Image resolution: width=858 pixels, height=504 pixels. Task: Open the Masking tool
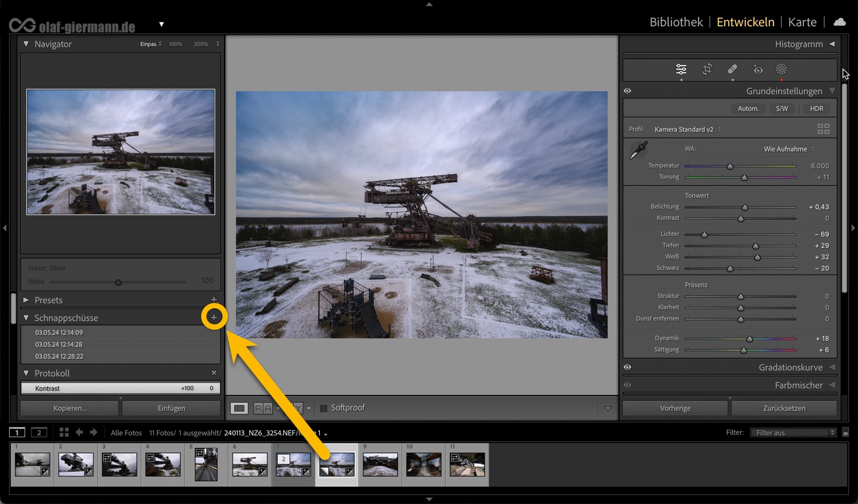click(x=781, y=69)
